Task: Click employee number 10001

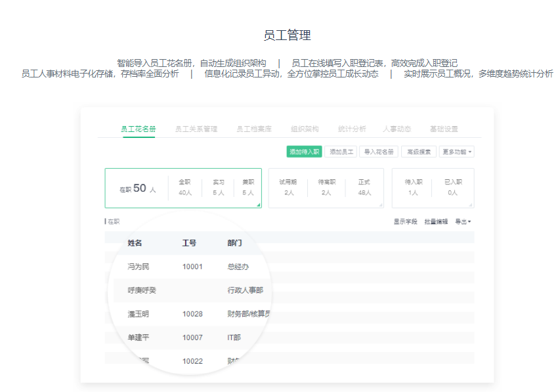Action: [192, 267]
